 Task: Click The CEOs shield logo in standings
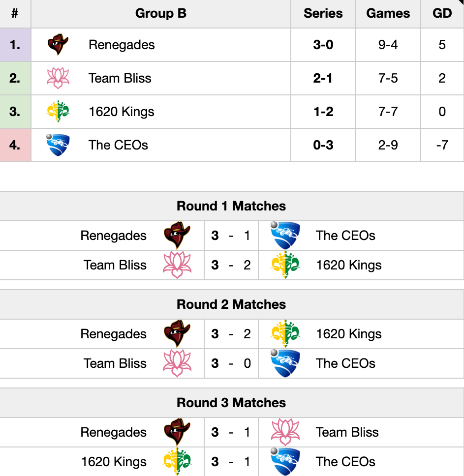[x=58, y=145]
